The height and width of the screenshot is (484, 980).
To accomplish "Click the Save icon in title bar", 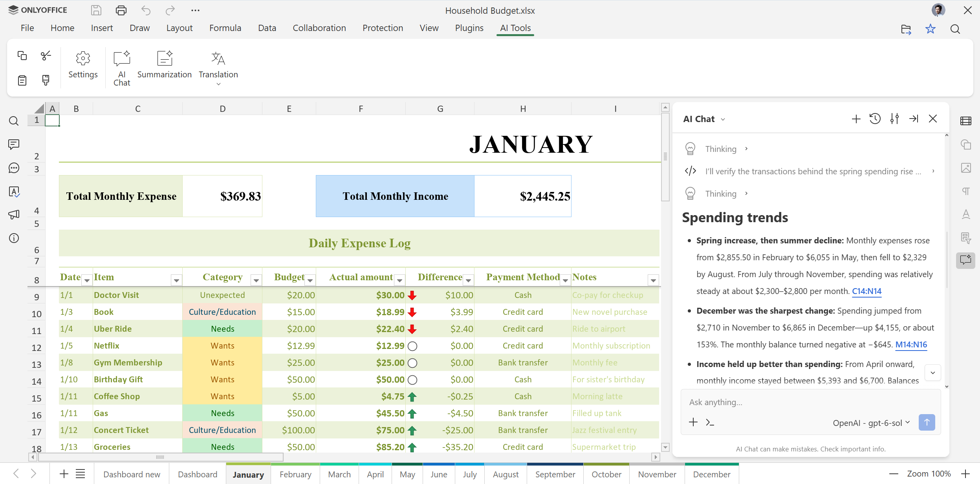I will (x=96, y=10).
